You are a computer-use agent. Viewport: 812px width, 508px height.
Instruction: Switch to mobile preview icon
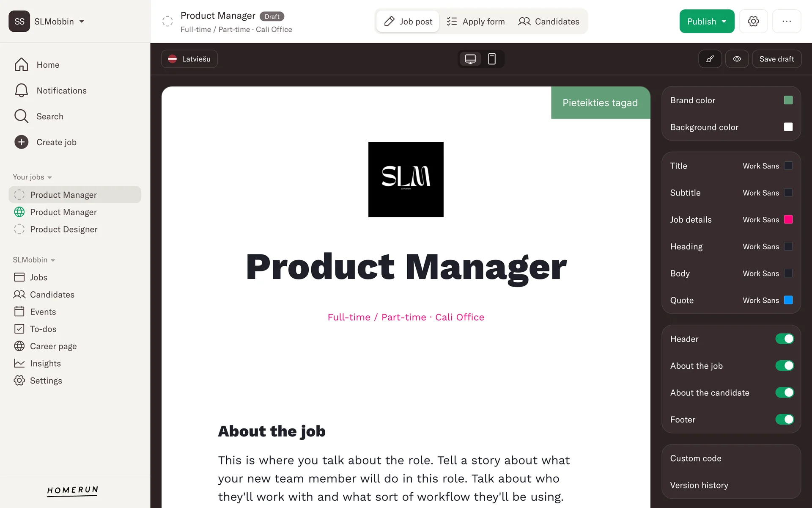pyautogui.click(x=492, y=59)
